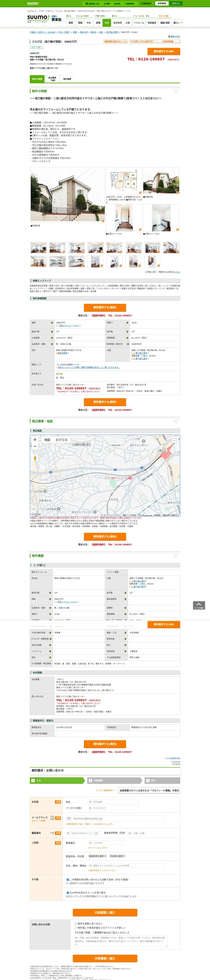The width and height of the screenshot is (210, 980).
Task: Click the help icon beside 用途地域
Action: 125,651
